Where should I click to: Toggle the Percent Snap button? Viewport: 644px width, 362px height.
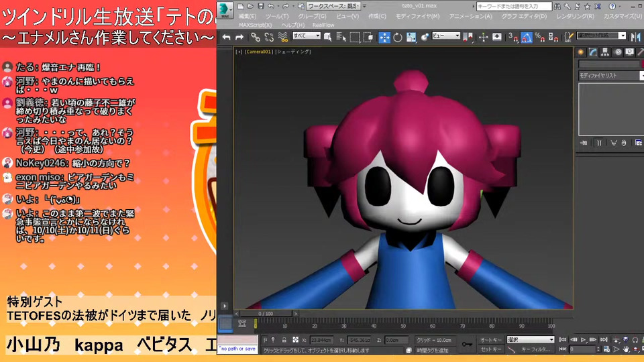pos(539,38)
